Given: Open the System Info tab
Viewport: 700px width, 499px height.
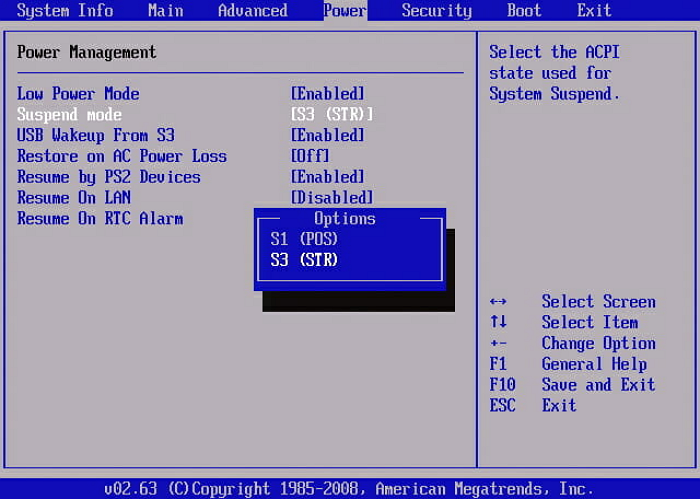Looking at the screenshot, I should click(65, 11).
